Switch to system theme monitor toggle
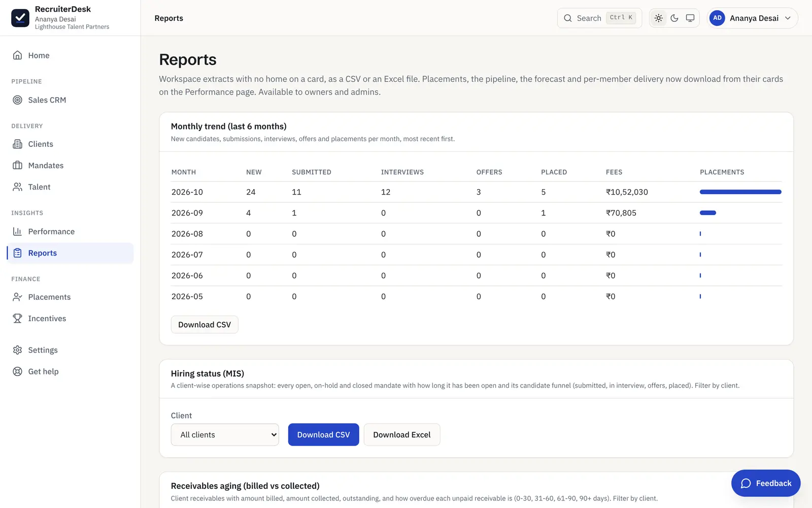The image size is (812, 508). pyautogui.click(x=690, y=18)
